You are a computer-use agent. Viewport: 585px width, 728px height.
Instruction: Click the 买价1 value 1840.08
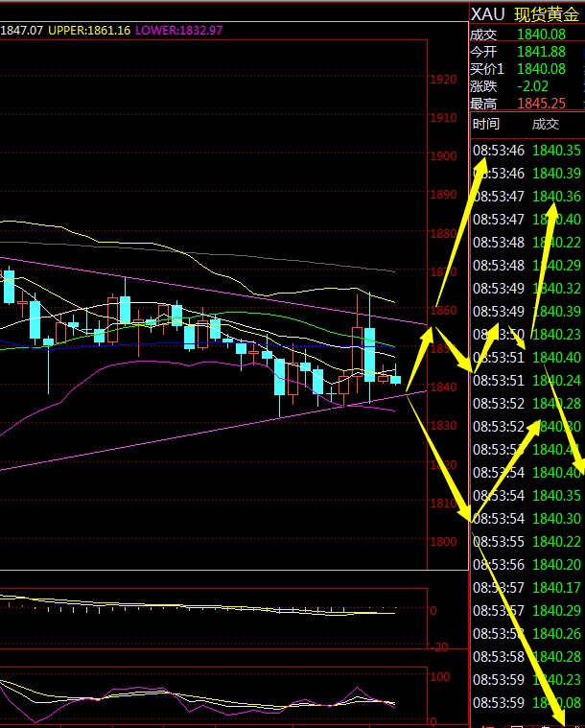[541, 69]
